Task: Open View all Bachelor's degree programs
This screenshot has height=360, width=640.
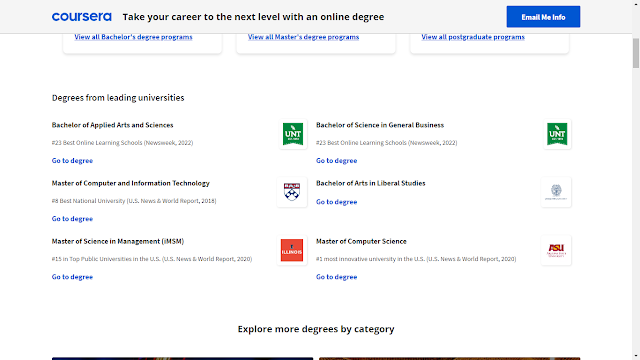Action: (x=133, y=37)
